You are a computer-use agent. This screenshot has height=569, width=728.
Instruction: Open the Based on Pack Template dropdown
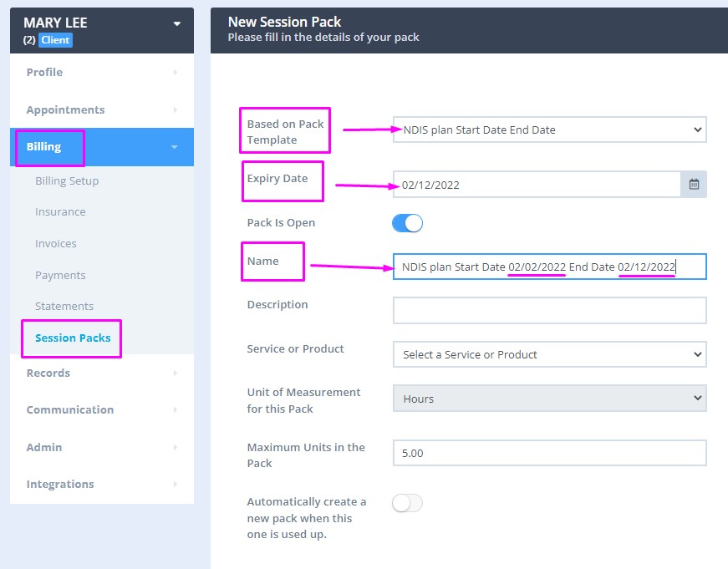tap(549, 130)
